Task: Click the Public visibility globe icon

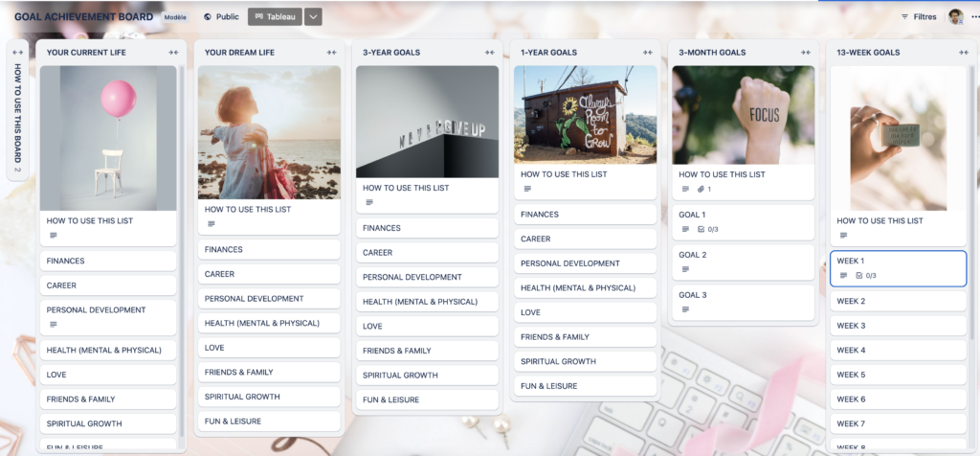Action: pos(208,17)
